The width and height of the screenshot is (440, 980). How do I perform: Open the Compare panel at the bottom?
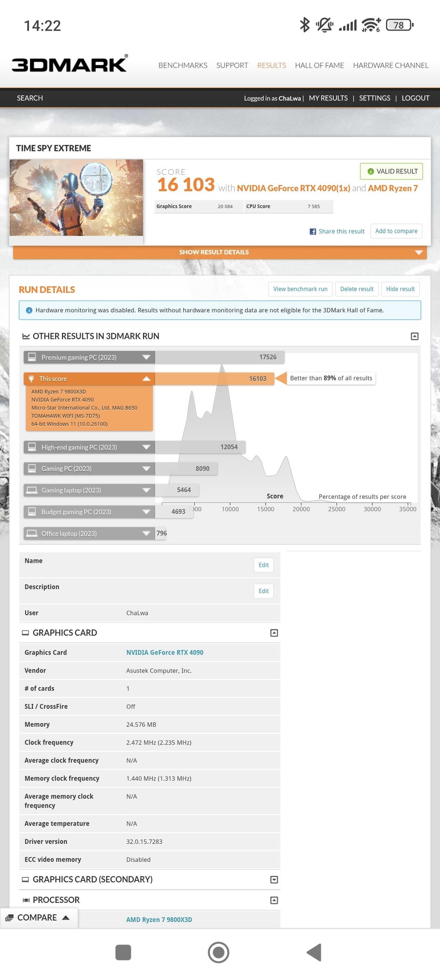(39, 918)
